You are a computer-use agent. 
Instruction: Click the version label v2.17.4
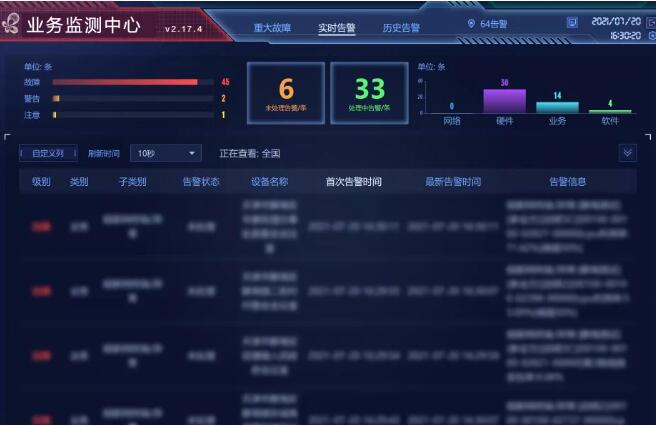184,29
